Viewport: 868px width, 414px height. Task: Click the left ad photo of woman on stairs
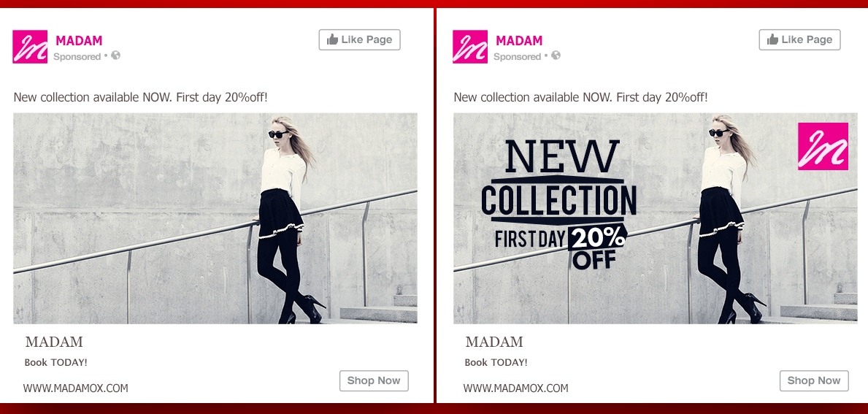215,218
